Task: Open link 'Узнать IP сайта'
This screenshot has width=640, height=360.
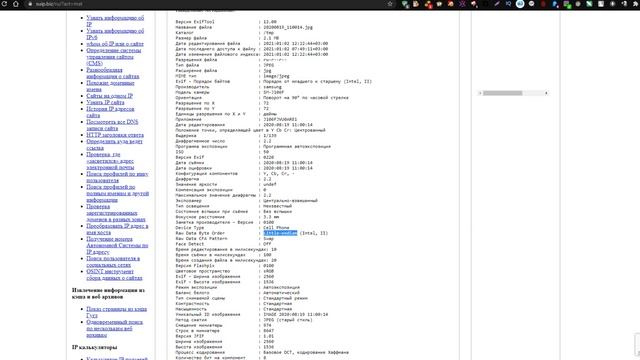Action: [x=105, y=102]
